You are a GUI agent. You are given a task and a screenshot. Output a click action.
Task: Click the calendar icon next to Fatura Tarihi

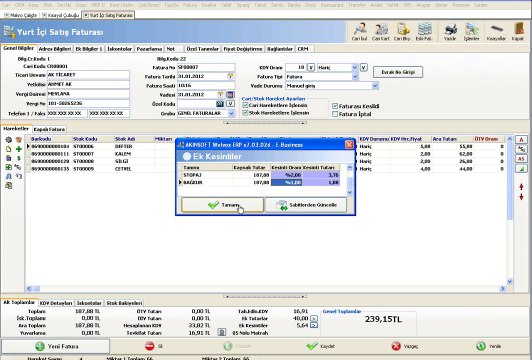tap(230, 76)
